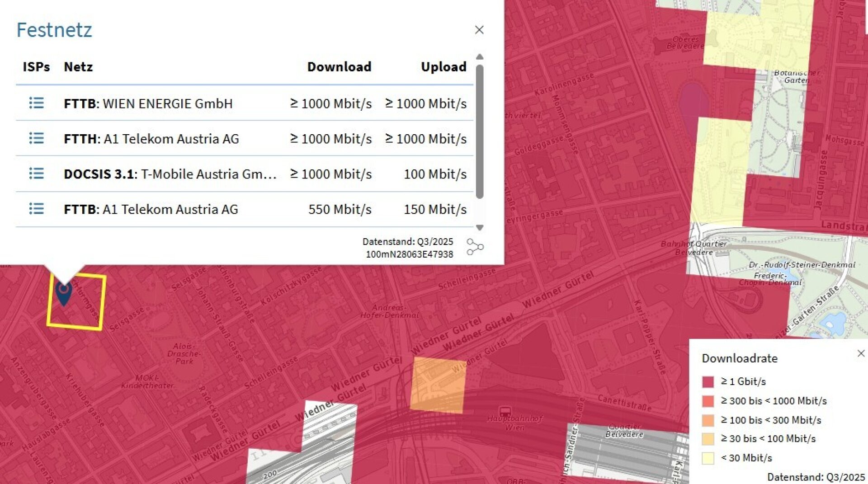Click the Dr.-Rudolf-Steiner-Denkmal map label
Viewport: 868px width, 484px height.
pyautogui.click(x=802, y=265)
